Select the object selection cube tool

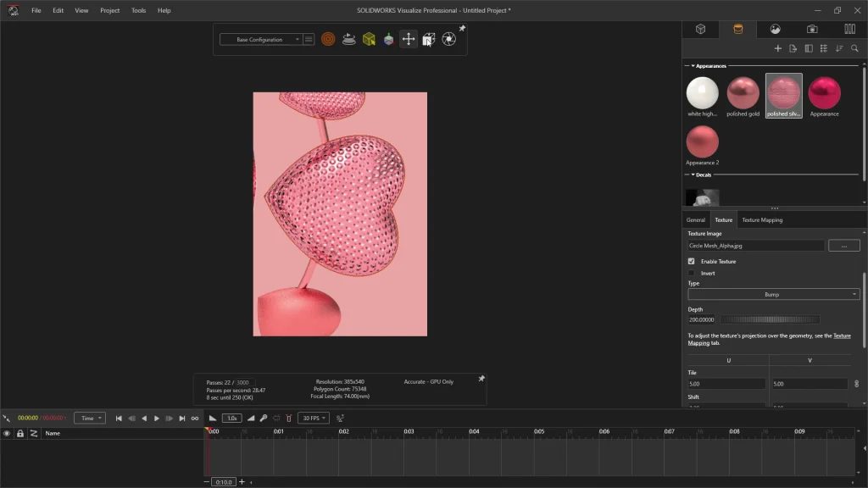click(x=369, y=39)
